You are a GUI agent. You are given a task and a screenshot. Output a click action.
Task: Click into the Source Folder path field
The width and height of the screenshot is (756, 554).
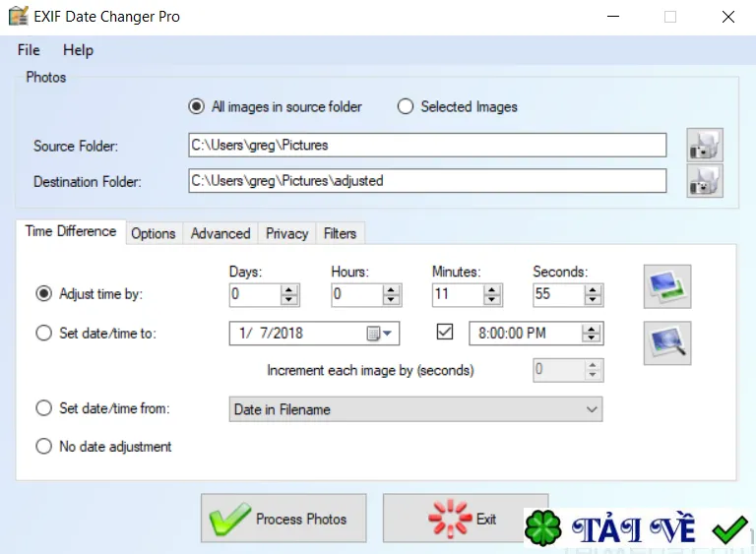pos(427,145)
